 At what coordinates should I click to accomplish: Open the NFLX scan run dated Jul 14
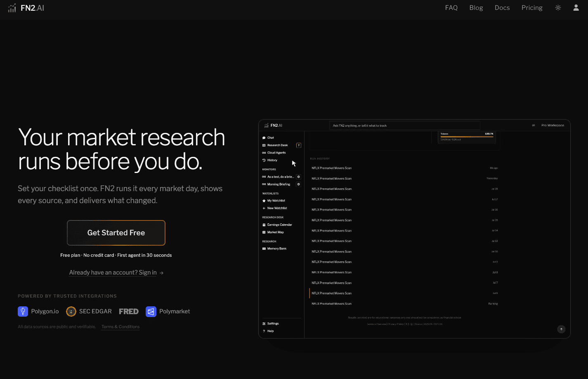tap(404, 231)
